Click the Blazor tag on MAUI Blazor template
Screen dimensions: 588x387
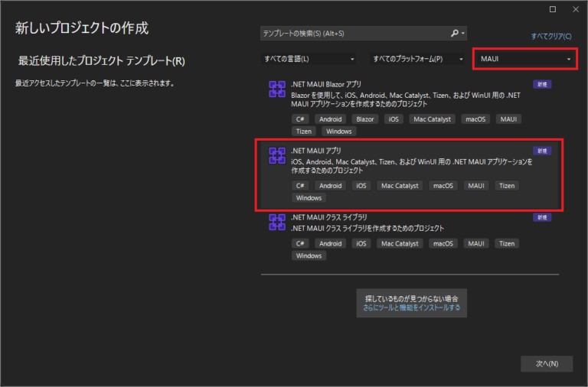pyautogui.click(x=364, y=119)
